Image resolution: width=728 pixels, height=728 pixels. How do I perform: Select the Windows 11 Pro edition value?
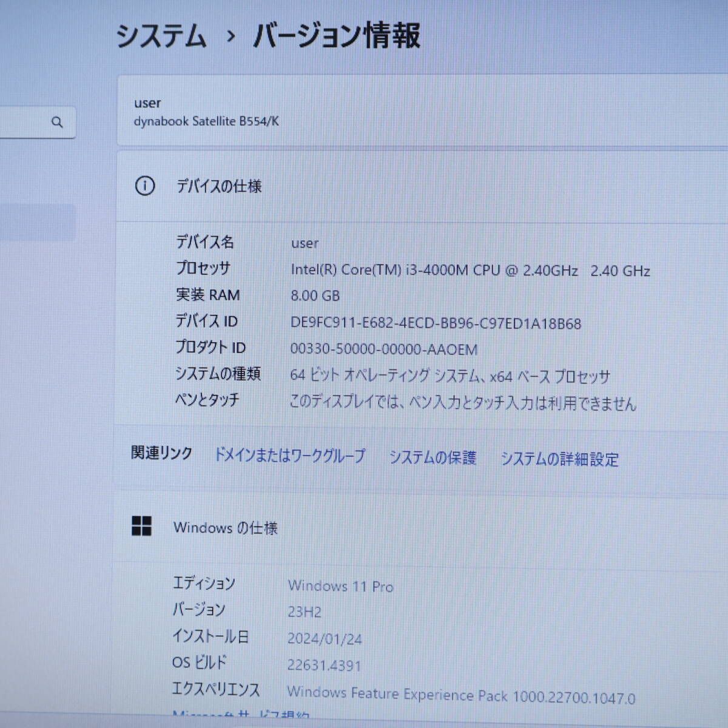[341, 586]
